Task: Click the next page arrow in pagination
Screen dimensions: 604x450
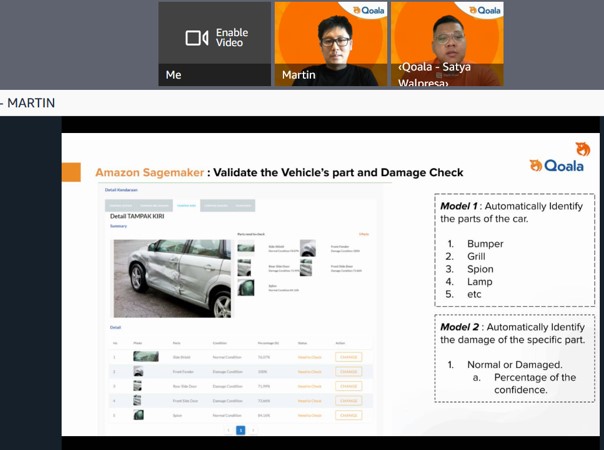Action: click(x=253, y=430)
